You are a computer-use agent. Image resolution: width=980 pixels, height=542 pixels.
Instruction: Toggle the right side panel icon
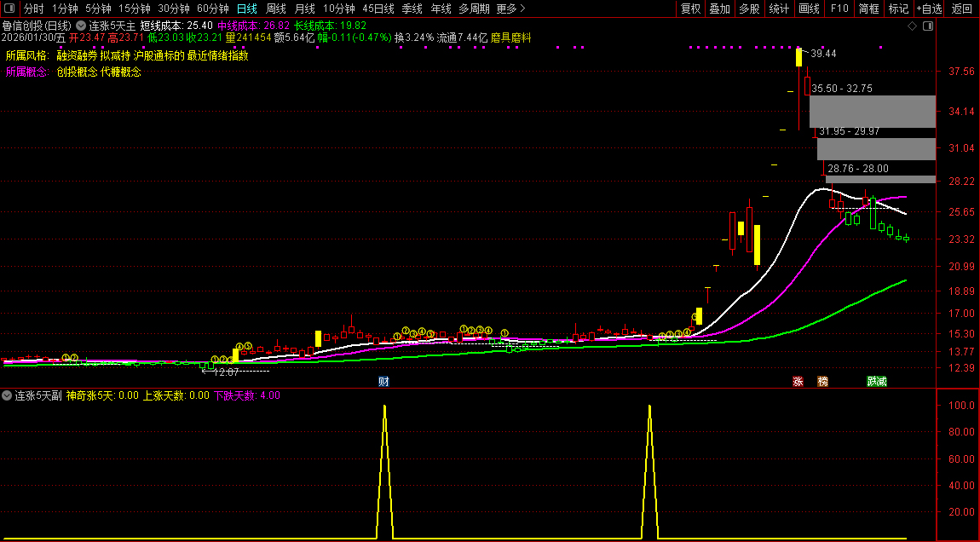[927, 26]
